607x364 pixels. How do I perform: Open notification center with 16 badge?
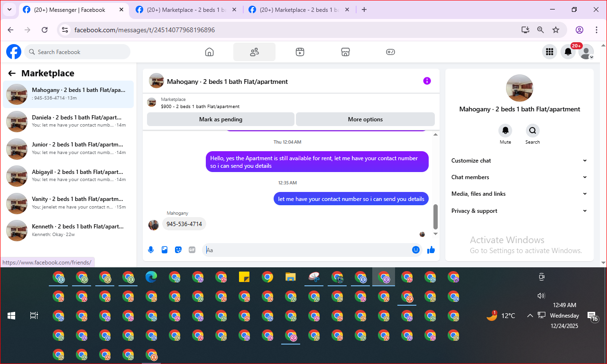click(592, 316)
